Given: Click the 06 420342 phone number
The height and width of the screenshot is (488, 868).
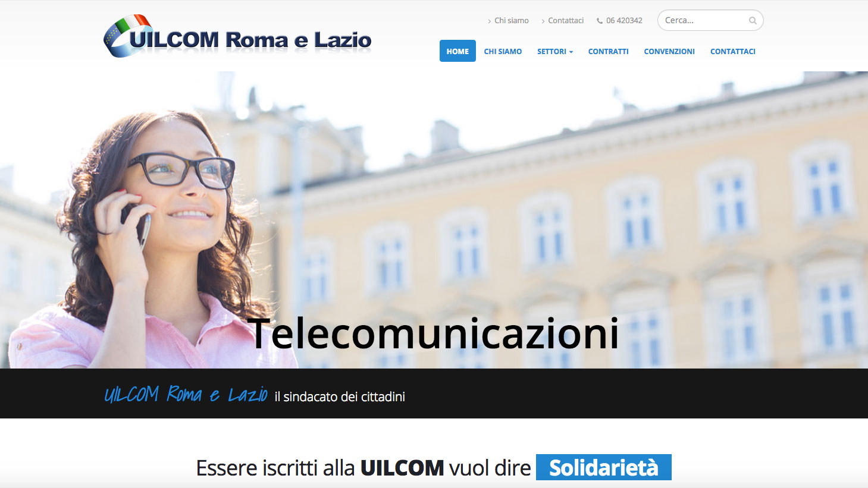Looking at the screenshot, I should coord(624,20).
